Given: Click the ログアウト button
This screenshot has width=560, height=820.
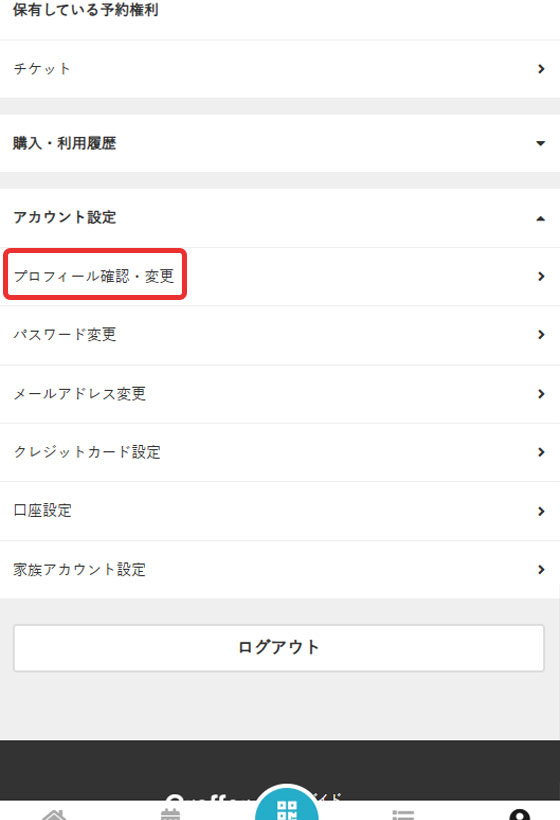Looking at the screenshot, I should pyautogui.click(x=279, y=647).
